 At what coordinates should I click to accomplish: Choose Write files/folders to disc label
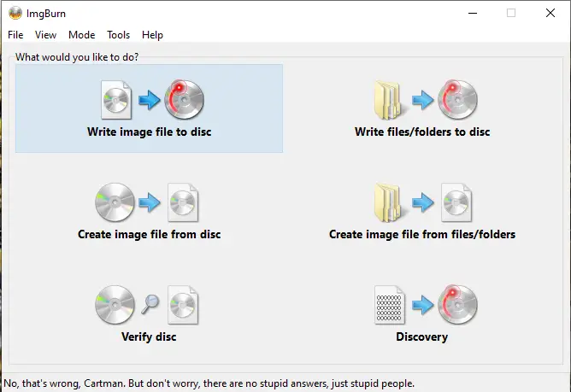click(422, 132)
